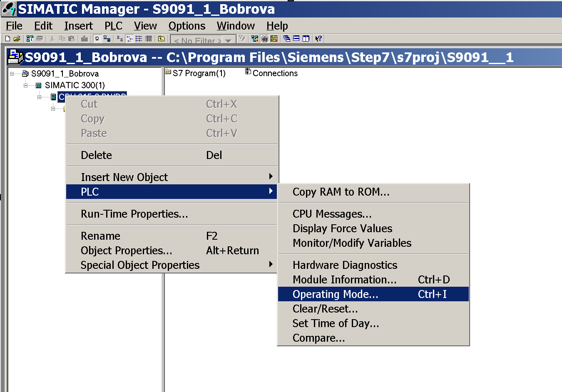Click the Download to PLC toolbar icon

click(x=85, y=39)
